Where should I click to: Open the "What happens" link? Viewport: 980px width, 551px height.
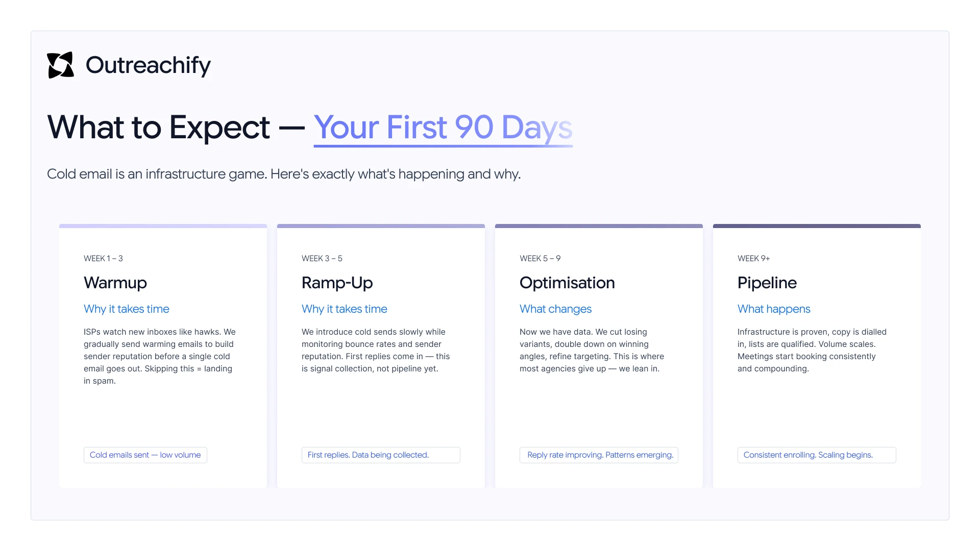pos(773,309)
